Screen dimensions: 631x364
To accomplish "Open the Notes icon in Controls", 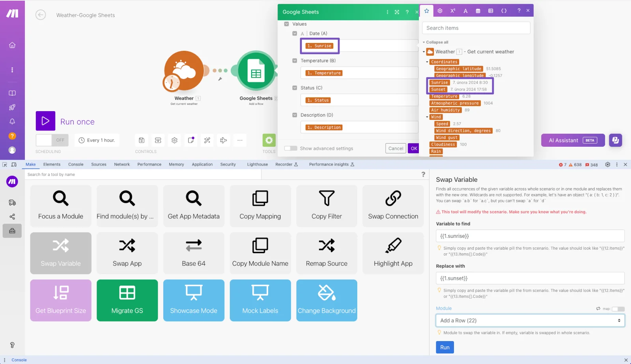I will [191, 140].
